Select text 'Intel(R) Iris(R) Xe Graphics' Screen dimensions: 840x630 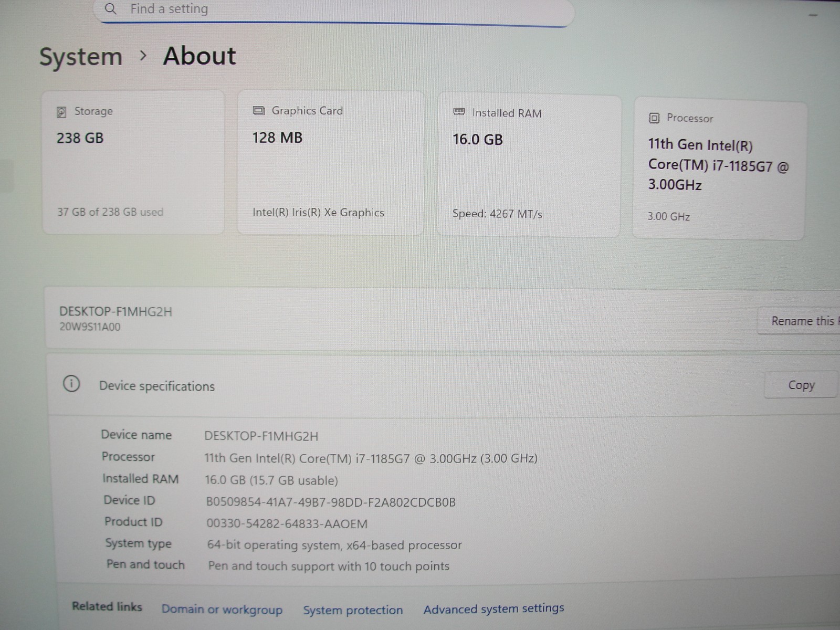point(318,213)
